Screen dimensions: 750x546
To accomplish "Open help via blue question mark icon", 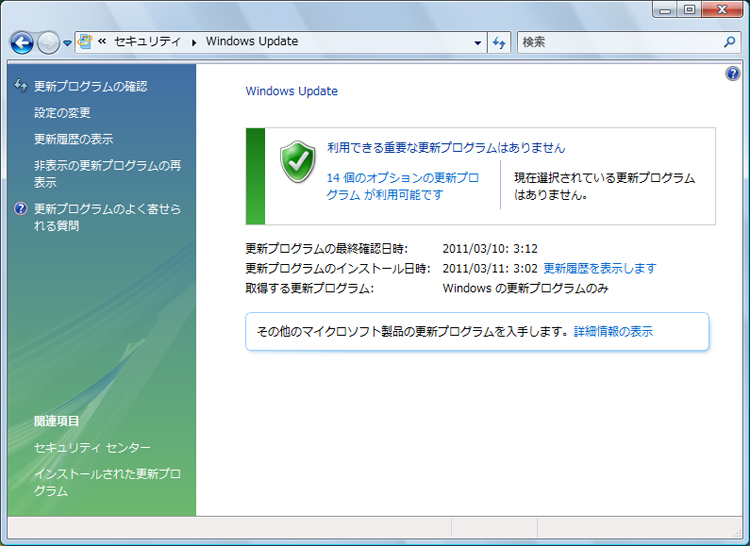I will pos(732,74).
